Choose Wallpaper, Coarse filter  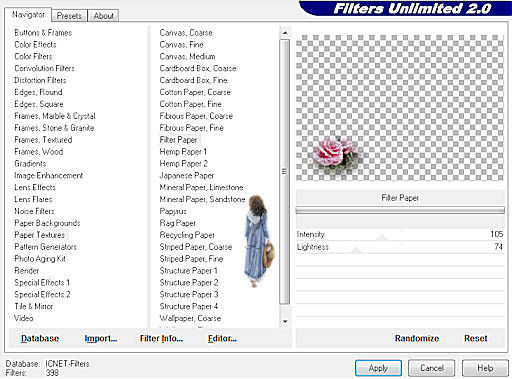coord(190,318)
